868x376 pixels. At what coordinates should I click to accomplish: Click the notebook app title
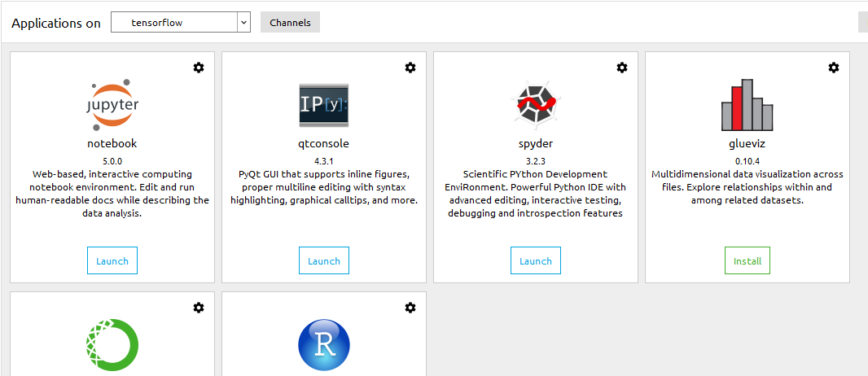coord(112,144)
